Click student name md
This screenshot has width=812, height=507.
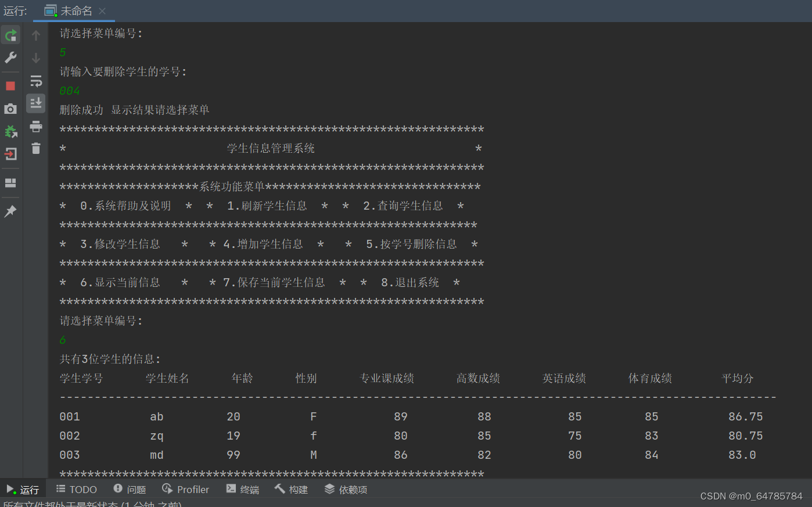[157, 455]
